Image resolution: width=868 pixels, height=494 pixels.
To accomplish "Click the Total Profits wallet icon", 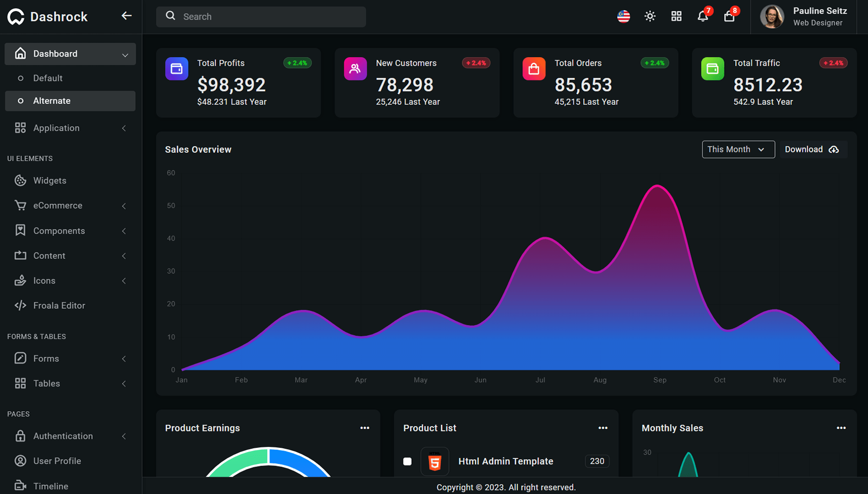I will point(177,69).
